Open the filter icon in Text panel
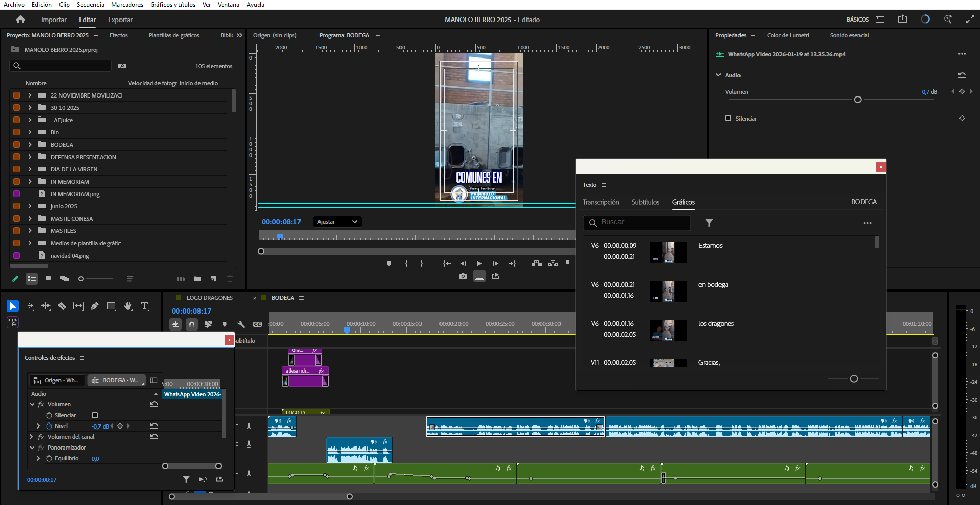The width and height of the screenshot is (980, 505). [709, 223]
